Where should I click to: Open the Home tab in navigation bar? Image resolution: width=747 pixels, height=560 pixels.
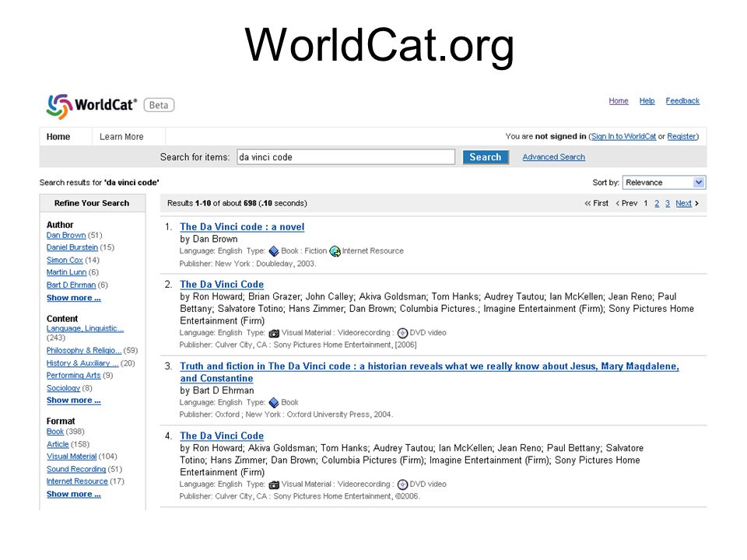[58, 137]
